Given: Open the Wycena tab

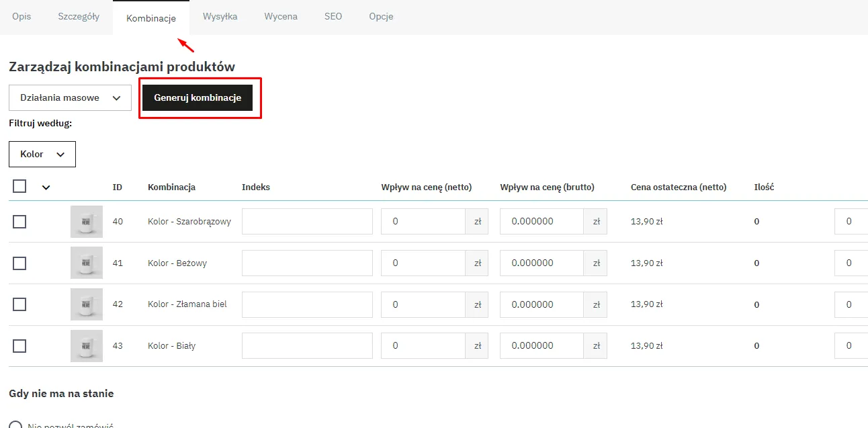Looking at the screenshot, I should click(281, 17).
